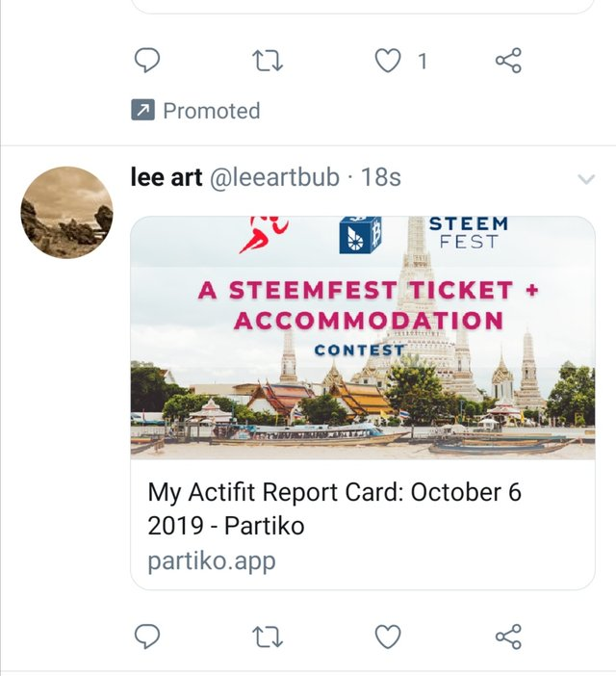
Task: Click the like count number 1
Action: click(422, 62)
